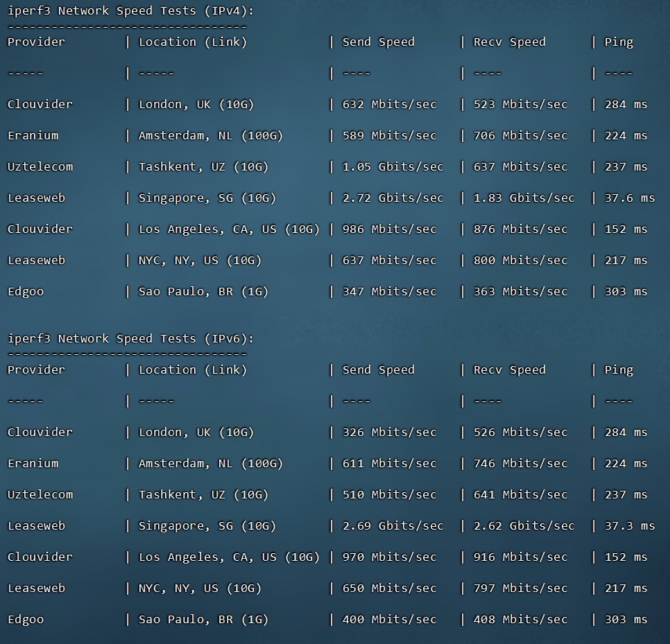Select the "408 Mbits/sec" receive speed value
Image resolution: width=670 pixels, height=644 pixels.
click(x=520, y=620)
